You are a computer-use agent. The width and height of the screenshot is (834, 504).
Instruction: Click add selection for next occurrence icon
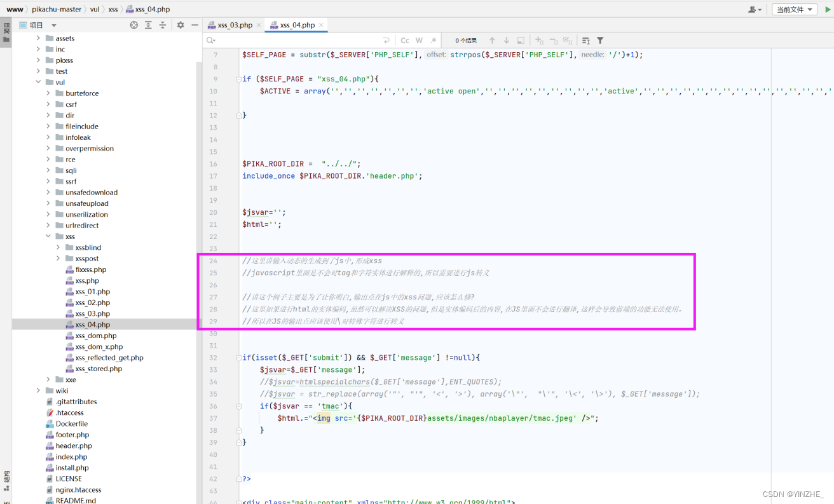click(x=539, y=41)
